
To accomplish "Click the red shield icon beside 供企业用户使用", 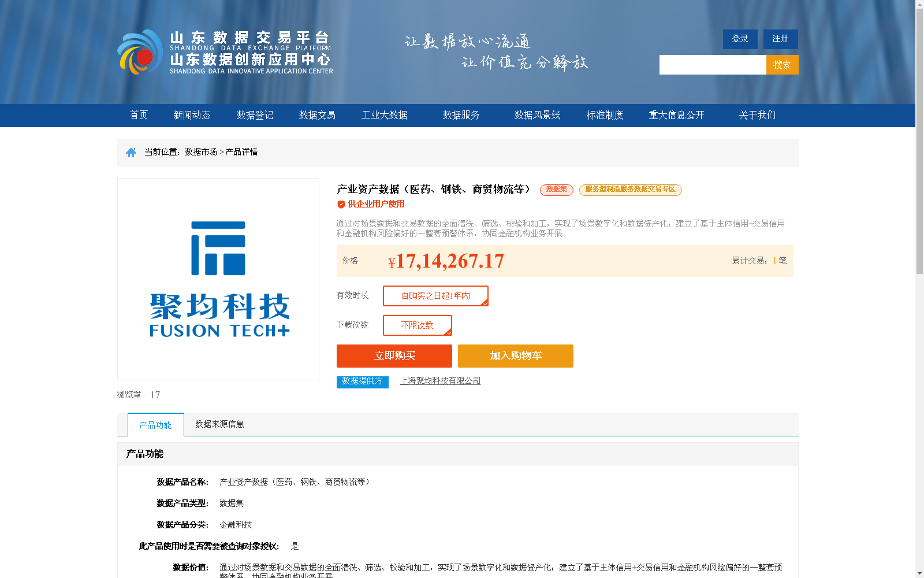I will tap(341, 204).
